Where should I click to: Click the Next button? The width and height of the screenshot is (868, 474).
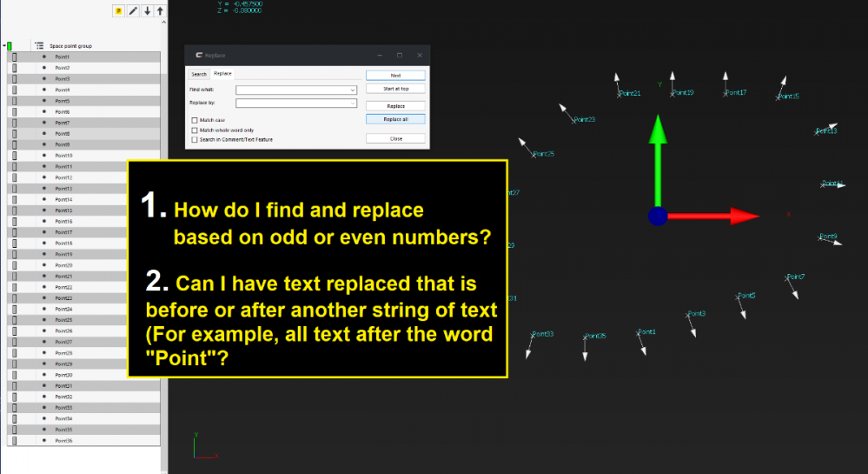[x=395, y=76]
